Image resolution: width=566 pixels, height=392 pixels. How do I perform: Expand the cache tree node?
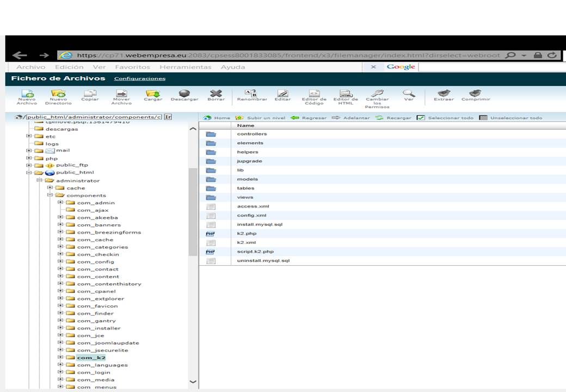(x=50, y=188)
